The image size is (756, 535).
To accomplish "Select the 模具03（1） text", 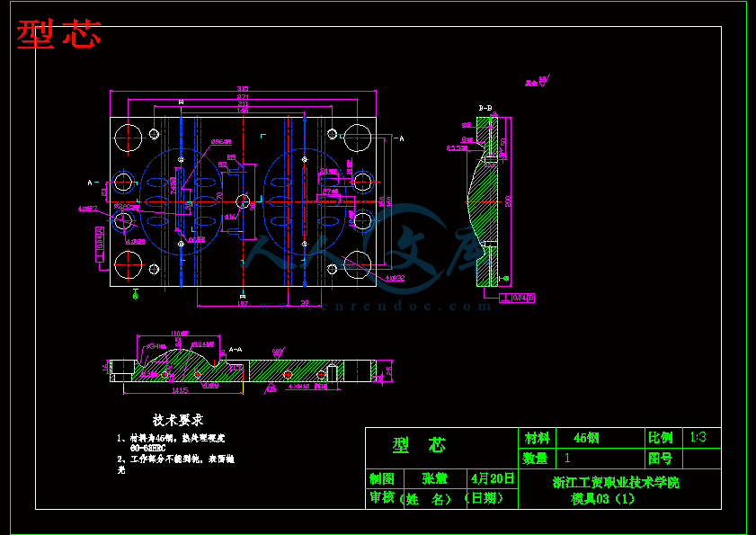I will point(602,499).
